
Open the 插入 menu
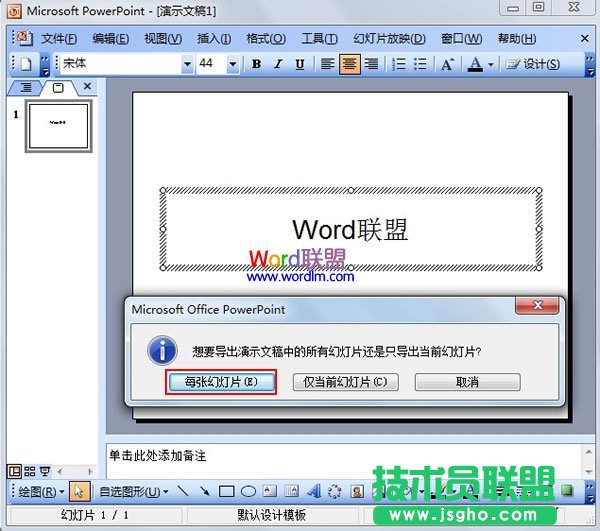pos(214,39)
